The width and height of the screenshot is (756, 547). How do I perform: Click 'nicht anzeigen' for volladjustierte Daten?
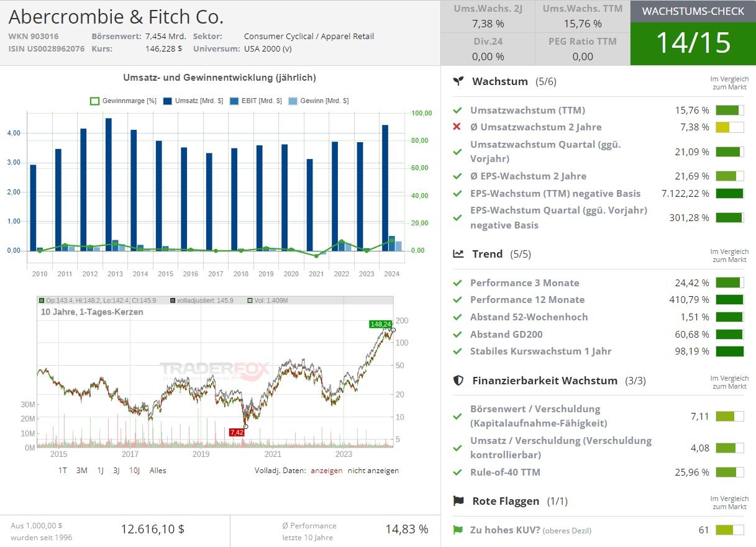(x=373, y=471)
